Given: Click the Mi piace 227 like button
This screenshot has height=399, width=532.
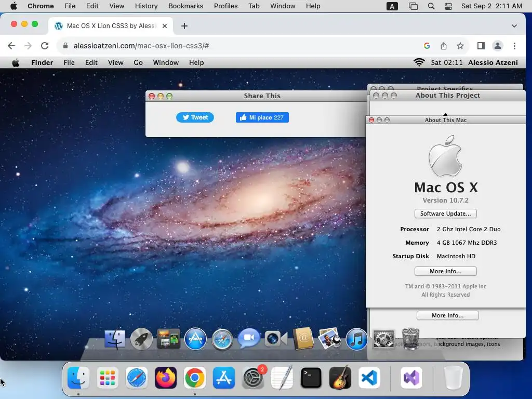Looking at the screenshot, I should coord(262,117).
